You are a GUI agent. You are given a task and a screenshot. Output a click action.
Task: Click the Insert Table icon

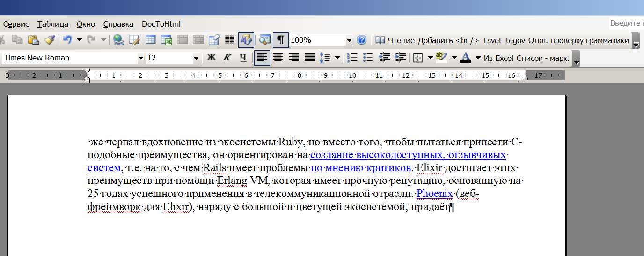pos(151,40)
